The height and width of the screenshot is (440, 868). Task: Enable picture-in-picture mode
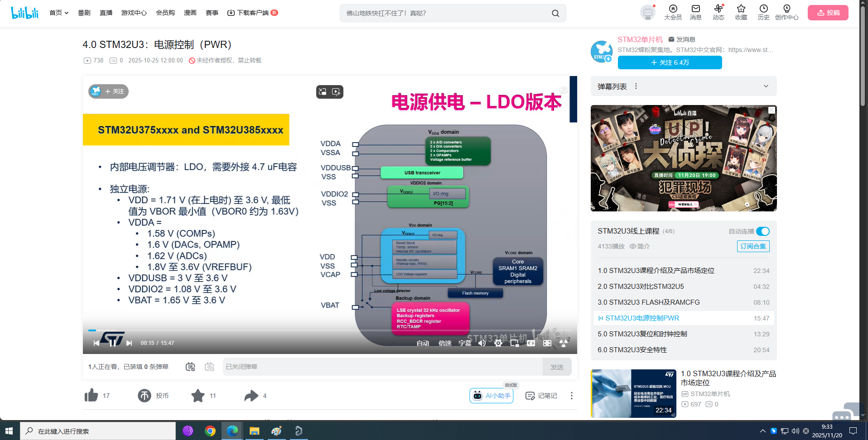tap(515, 343)
